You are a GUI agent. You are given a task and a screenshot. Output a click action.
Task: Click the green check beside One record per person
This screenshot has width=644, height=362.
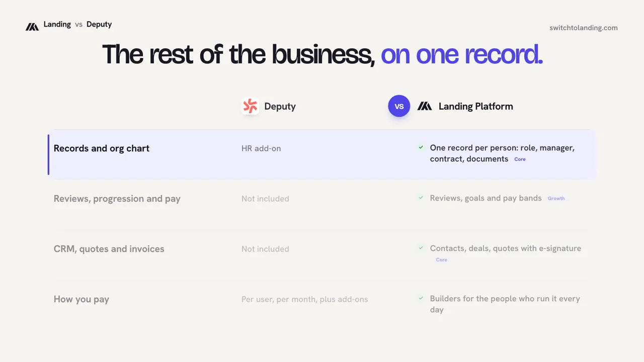coord(421,147)
